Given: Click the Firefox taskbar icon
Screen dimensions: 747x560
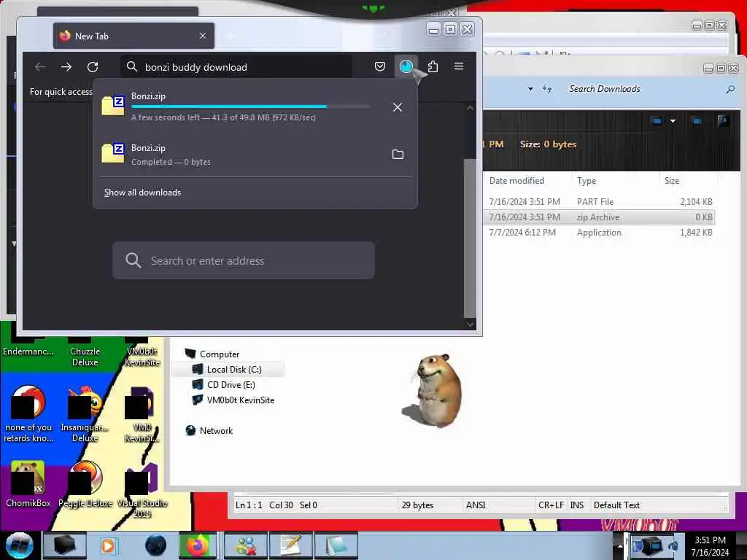Looking at the screenshot, I should pyautogui.click(x=197, y=545).
